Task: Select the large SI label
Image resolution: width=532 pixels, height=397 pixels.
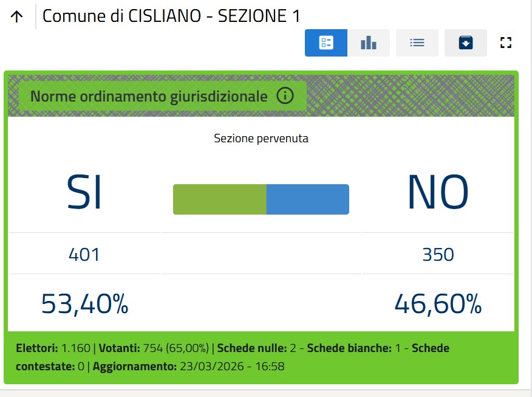Action: [x=84, y=193]
